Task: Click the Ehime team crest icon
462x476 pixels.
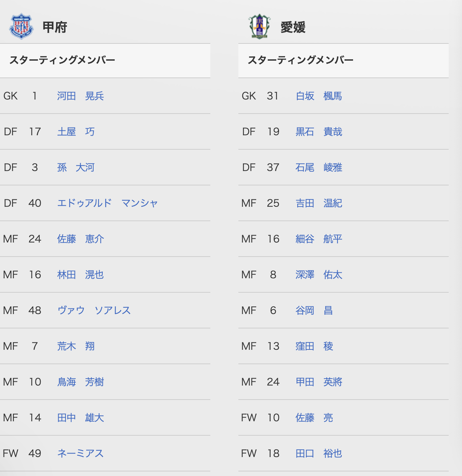Action: (259, 26)
